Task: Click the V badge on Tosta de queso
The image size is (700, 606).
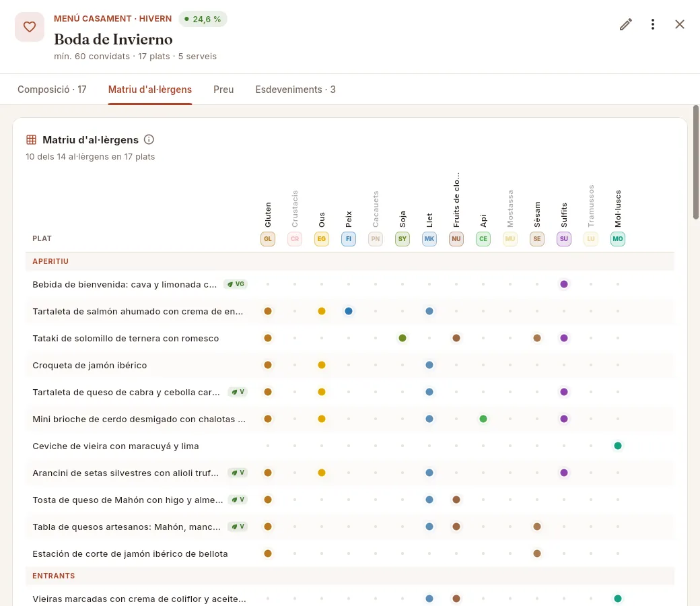Action: 238,500
